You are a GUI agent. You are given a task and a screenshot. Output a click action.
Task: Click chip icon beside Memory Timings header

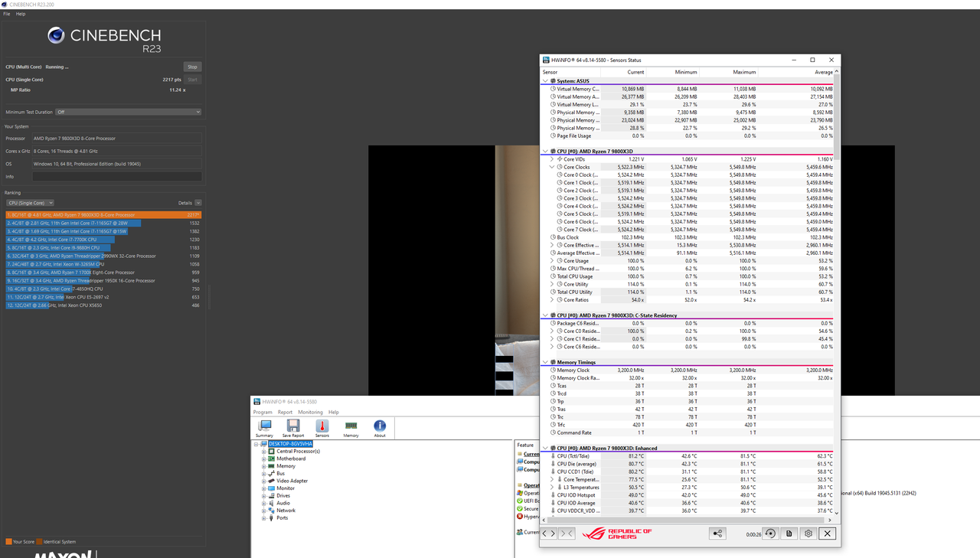[x=553, y=362]
